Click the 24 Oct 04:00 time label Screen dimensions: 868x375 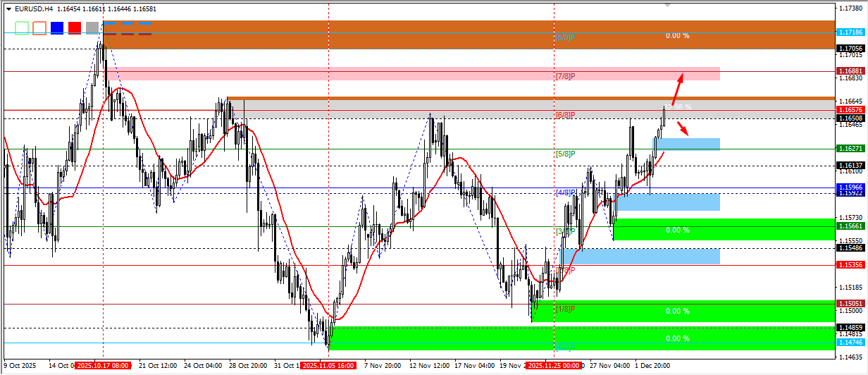[x=203, y=367]
